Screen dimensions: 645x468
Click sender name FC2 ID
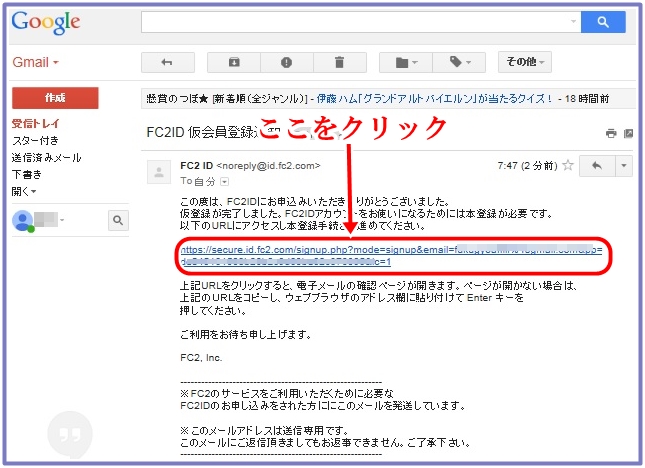point(196,166)
